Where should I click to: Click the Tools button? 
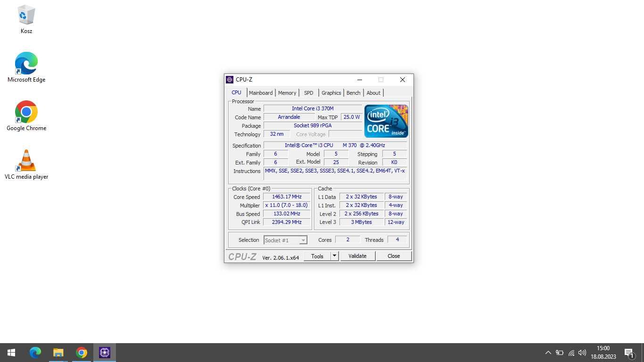(317, 256)
